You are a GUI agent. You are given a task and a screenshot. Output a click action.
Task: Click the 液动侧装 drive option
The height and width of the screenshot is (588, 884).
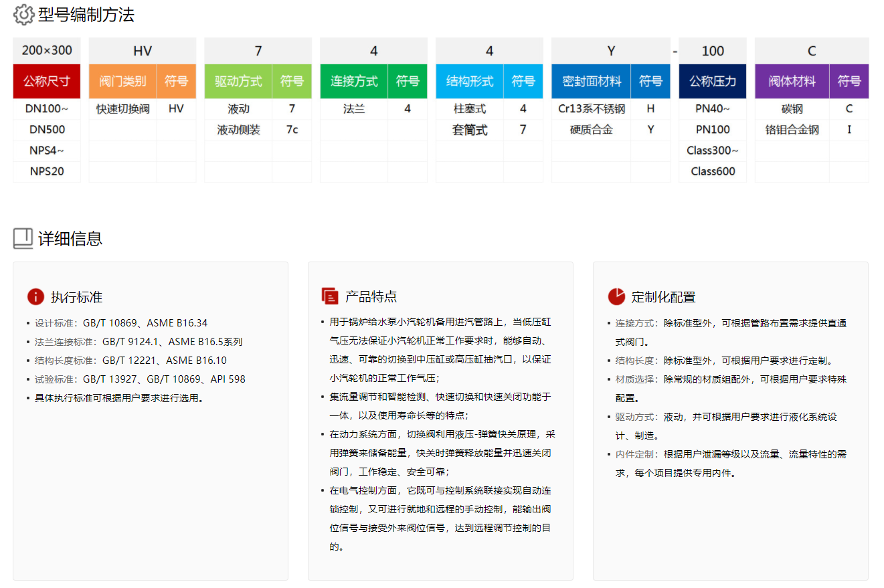pos(238,130)
